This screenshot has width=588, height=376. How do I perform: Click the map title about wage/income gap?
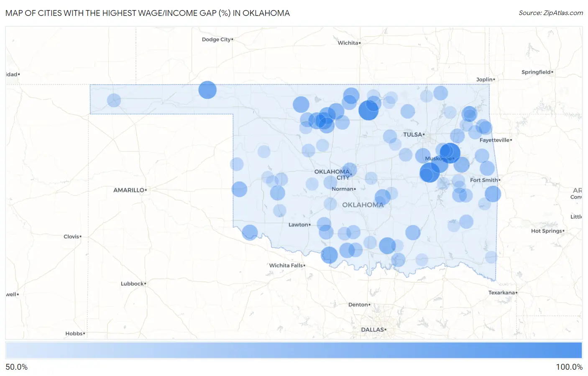click(148, 13)
